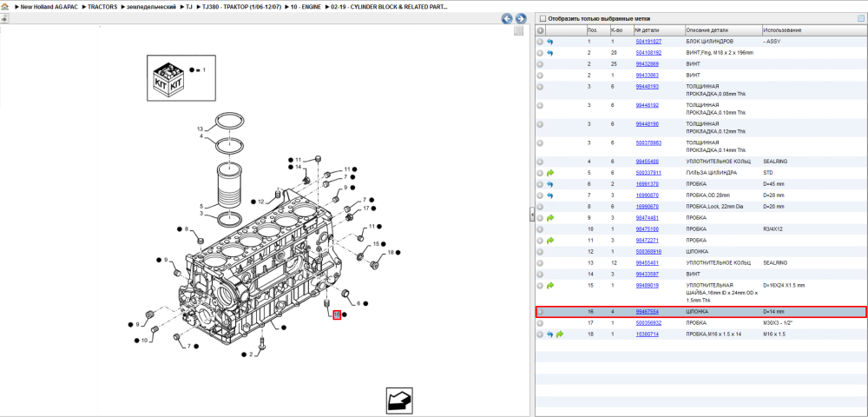Open the TJ breadcrumb

tap(189, 8)
